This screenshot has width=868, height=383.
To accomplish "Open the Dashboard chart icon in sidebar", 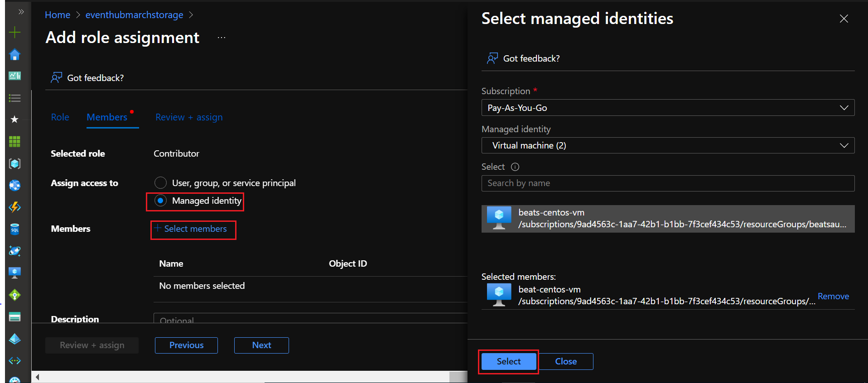I will tap(14, 76).
